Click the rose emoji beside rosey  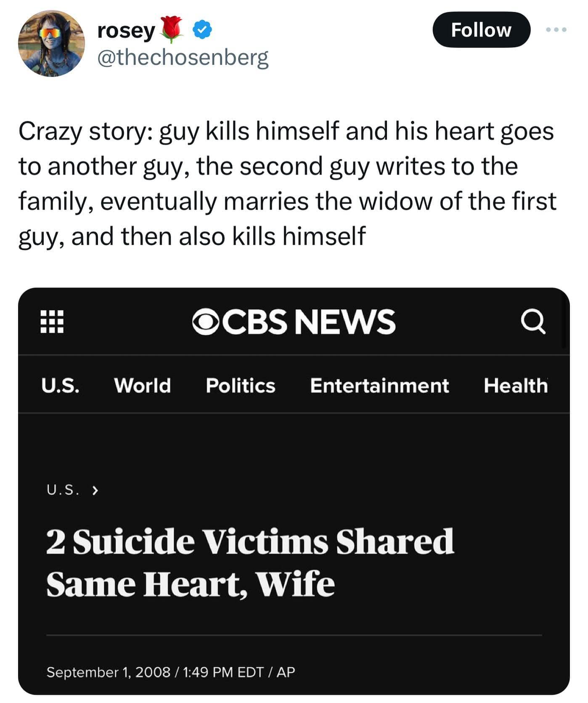(172, 29)
